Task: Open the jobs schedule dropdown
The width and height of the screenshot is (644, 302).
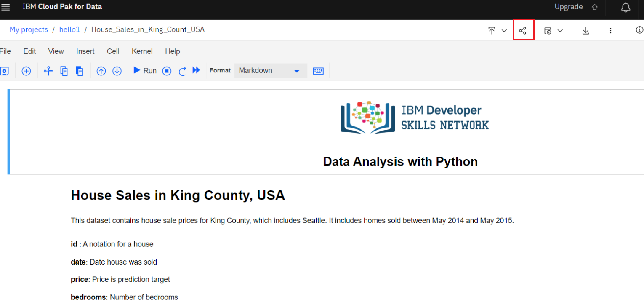Action: point(560,30)
